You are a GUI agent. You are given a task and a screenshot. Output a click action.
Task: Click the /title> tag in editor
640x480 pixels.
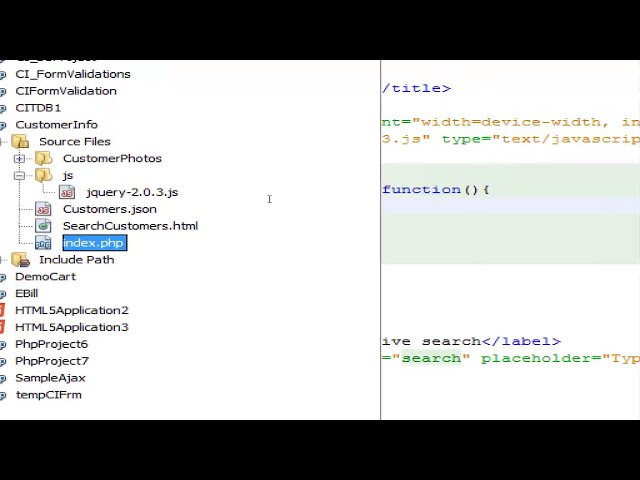(417, 89)
